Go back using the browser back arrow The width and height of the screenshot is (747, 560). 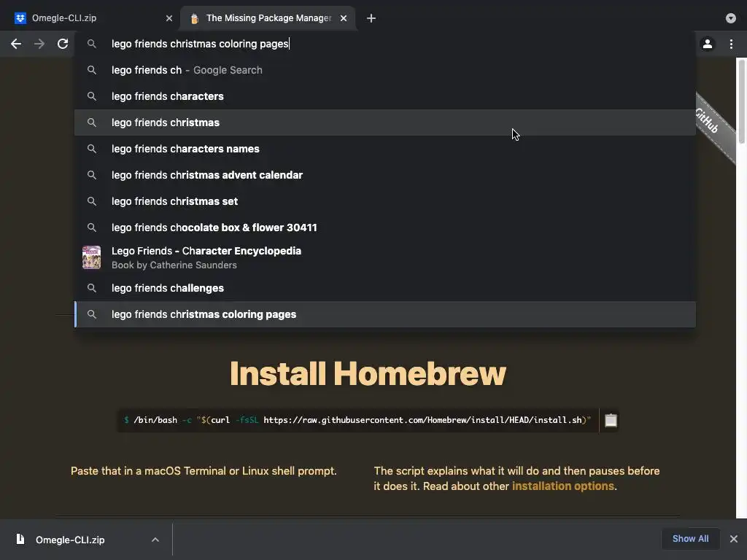(x=16, y=44)
